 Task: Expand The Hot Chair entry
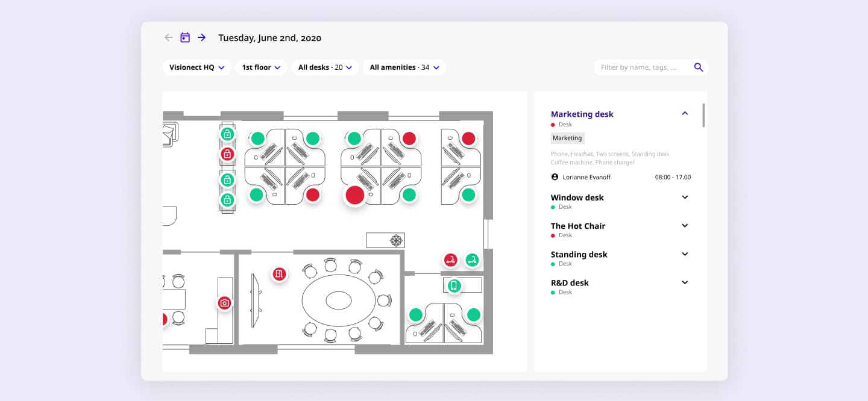[685, 225]
